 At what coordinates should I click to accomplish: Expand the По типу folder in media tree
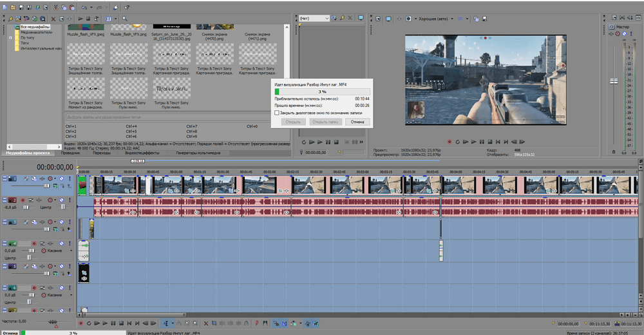tap(11, 38)
